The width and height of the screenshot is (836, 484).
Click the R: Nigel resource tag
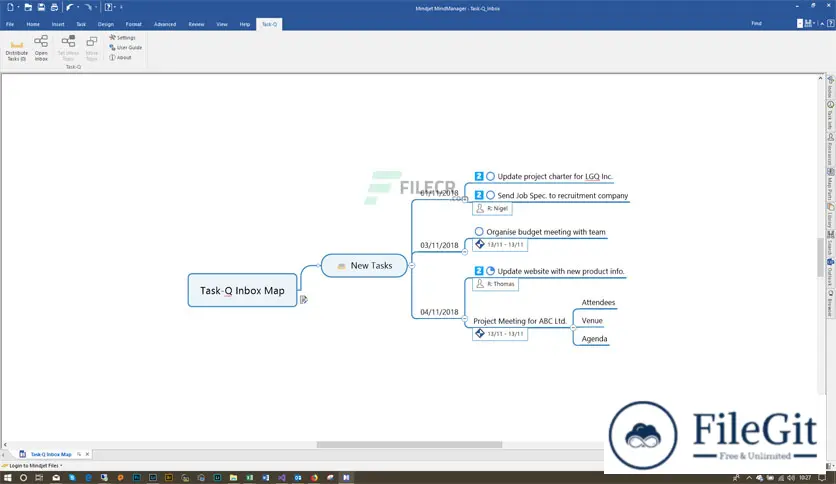[492, 208]
